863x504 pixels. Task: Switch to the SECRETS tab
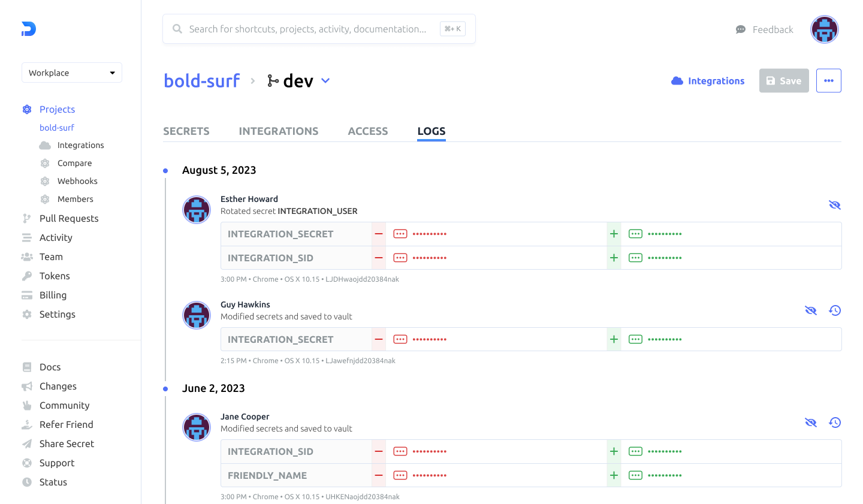point(186,131)
